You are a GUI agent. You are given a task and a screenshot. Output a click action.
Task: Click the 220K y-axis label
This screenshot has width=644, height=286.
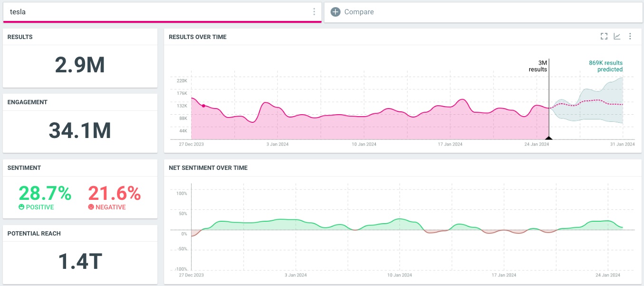[182, 81]
